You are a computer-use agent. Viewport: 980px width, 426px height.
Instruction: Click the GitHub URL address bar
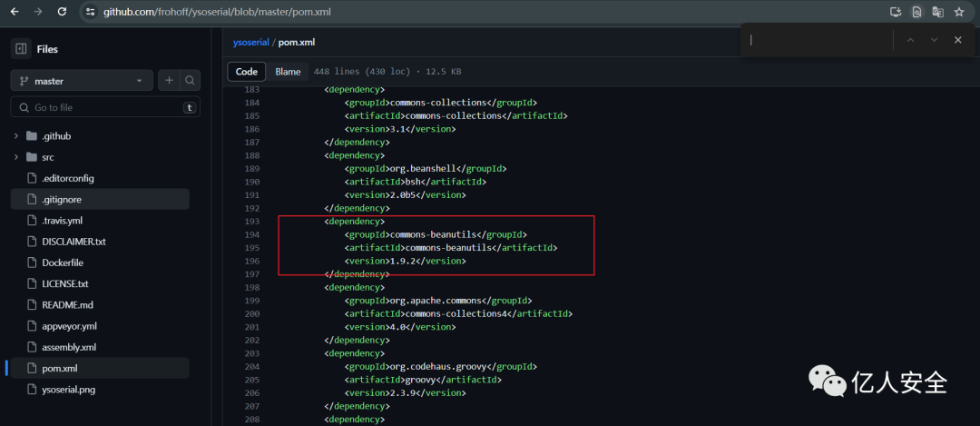(x=217, y=12)
